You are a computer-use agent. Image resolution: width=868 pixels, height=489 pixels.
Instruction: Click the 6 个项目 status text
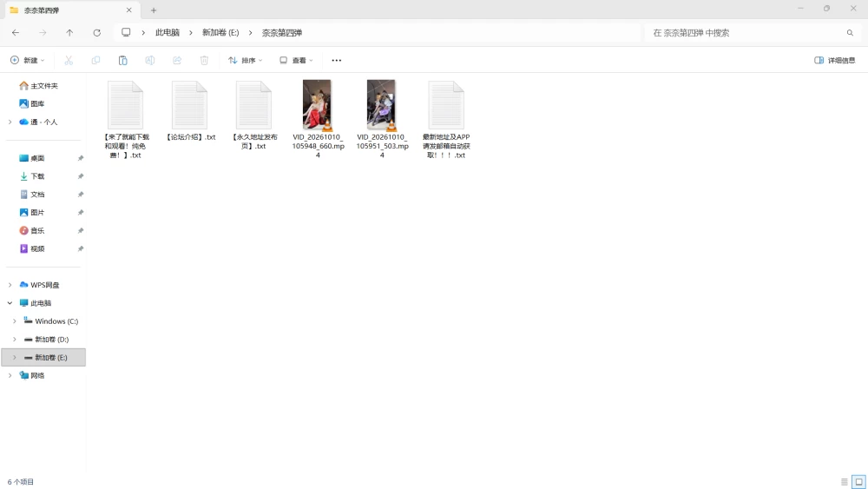(21, 482)
